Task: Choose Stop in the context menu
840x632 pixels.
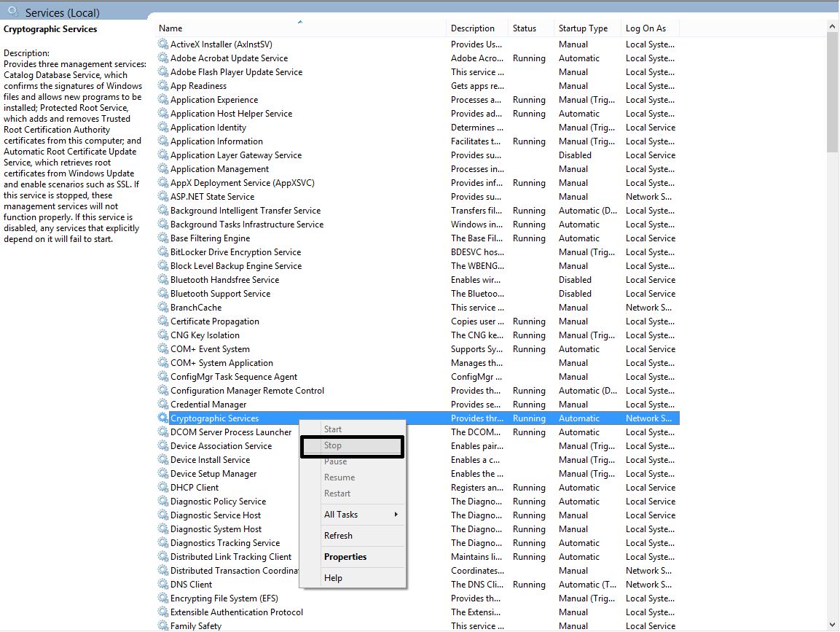Action: coord(353,446)
